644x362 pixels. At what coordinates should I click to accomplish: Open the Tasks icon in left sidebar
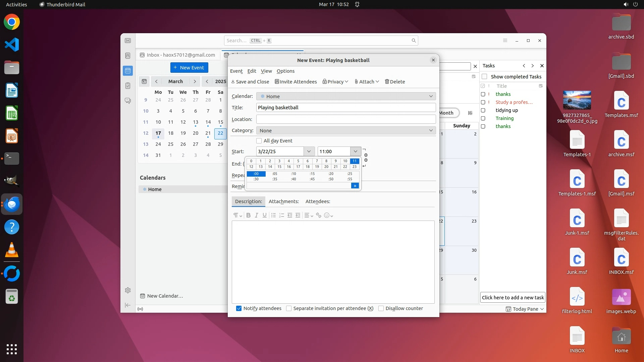coord(128,86)
